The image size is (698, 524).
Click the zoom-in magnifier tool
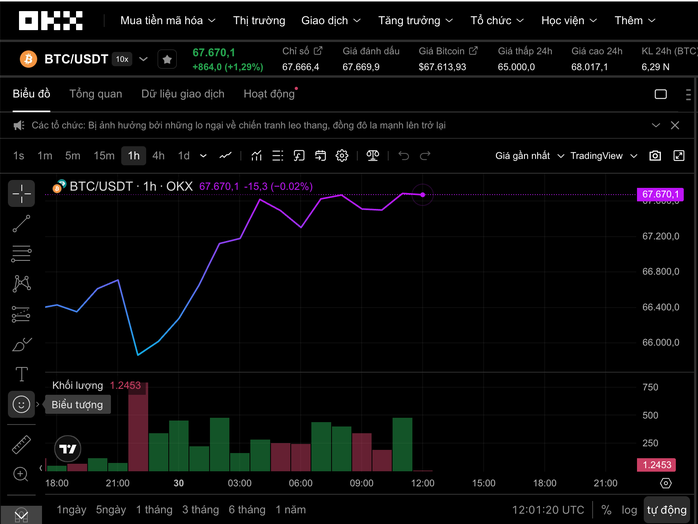[x=21, y=474]
